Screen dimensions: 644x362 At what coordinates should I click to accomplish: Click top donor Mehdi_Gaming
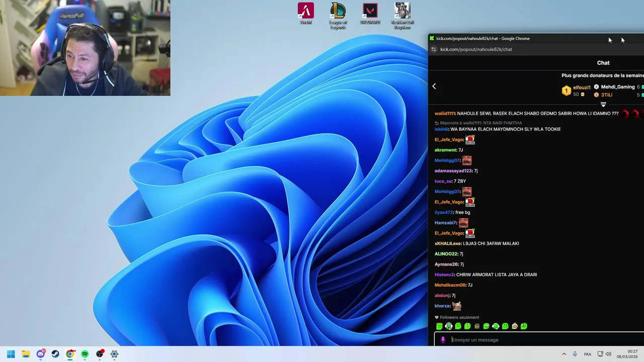[x=617, y=87]
